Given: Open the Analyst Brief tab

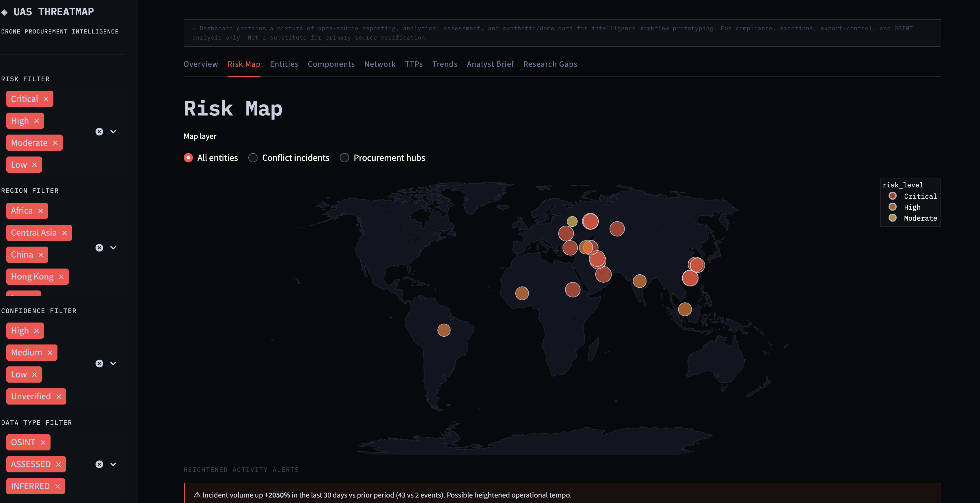Looking at the screenshot, I should pos(490,64).
